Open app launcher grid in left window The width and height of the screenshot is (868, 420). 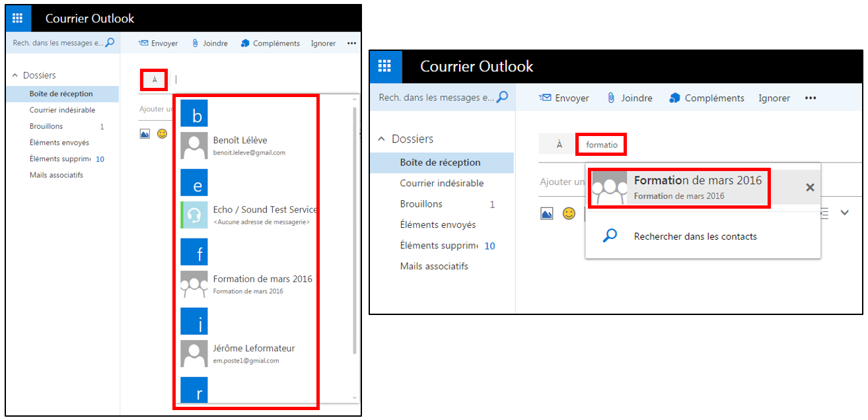pyautogui.click(x=18, y=18)
